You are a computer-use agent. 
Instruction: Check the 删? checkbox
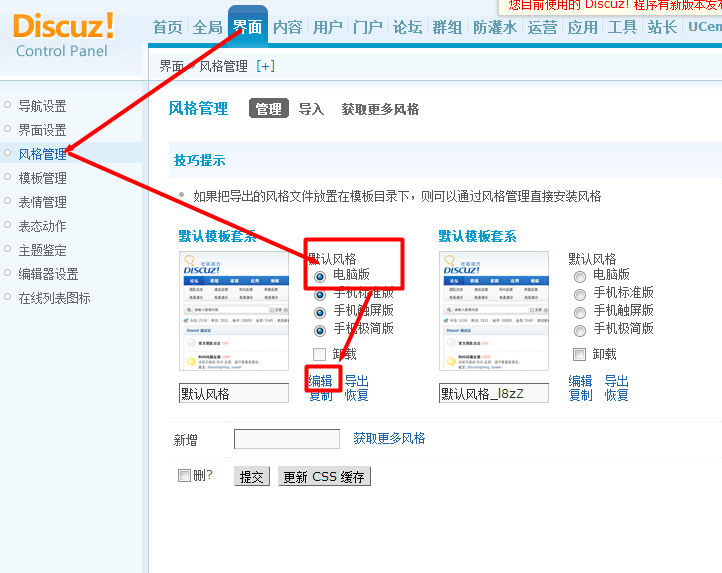pos(184,475)
